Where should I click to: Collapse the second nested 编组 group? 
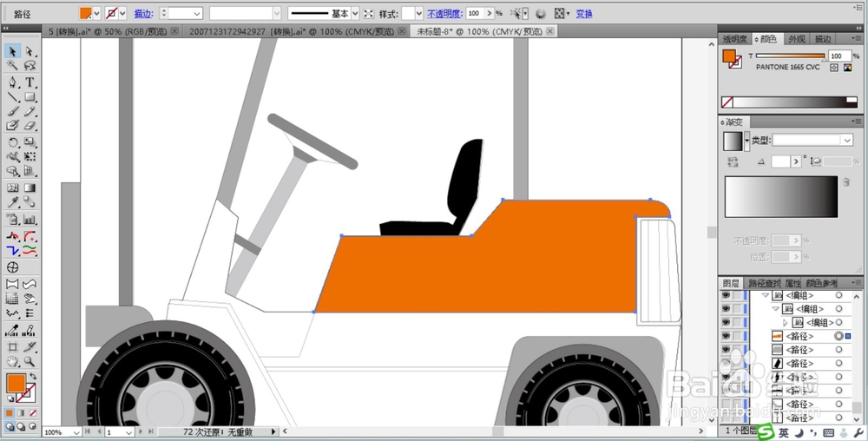(775, 309)
